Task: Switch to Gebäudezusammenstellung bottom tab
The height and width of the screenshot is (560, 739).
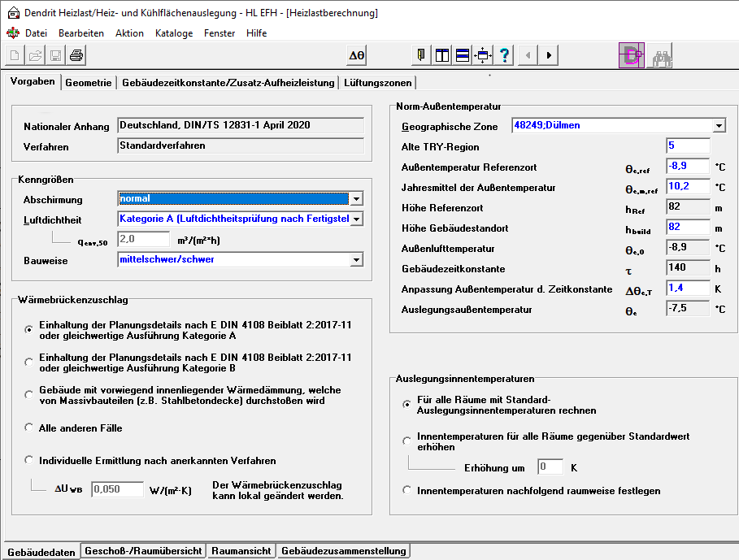Action: (344, 550)
